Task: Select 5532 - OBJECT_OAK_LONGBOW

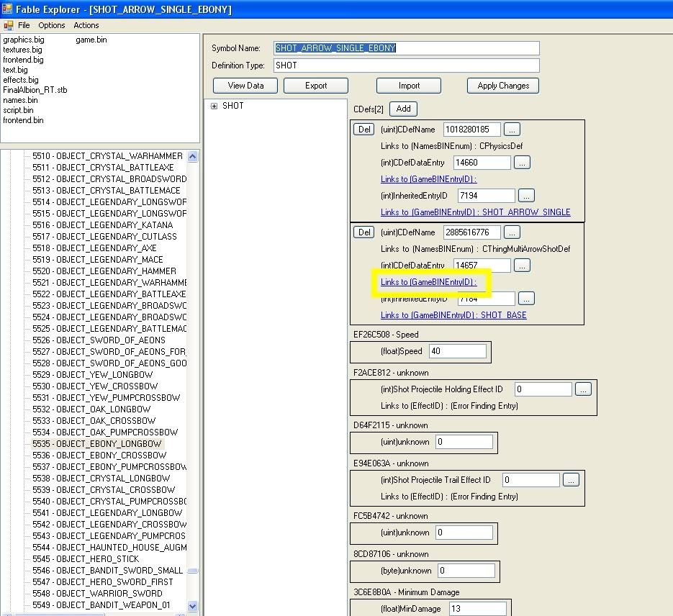Action: [x=91, y=409]
